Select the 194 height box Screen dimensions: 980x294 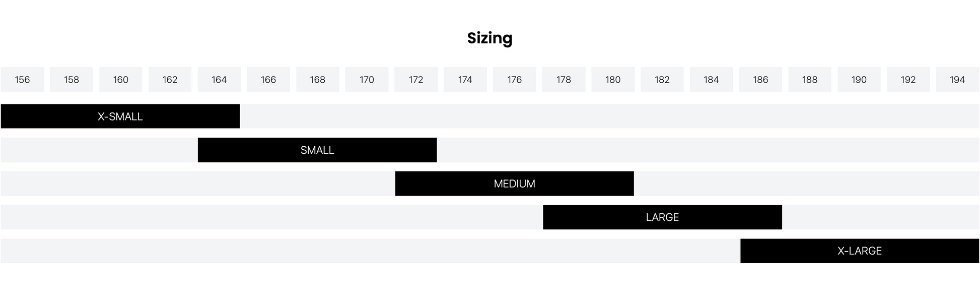coord(957,80)
